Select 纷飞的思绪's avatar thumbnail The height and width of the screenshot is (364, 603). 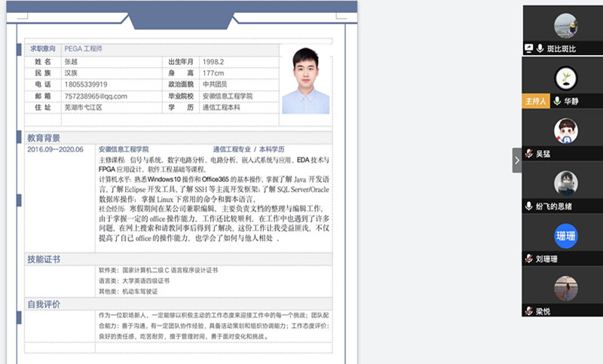coord(565,183)
